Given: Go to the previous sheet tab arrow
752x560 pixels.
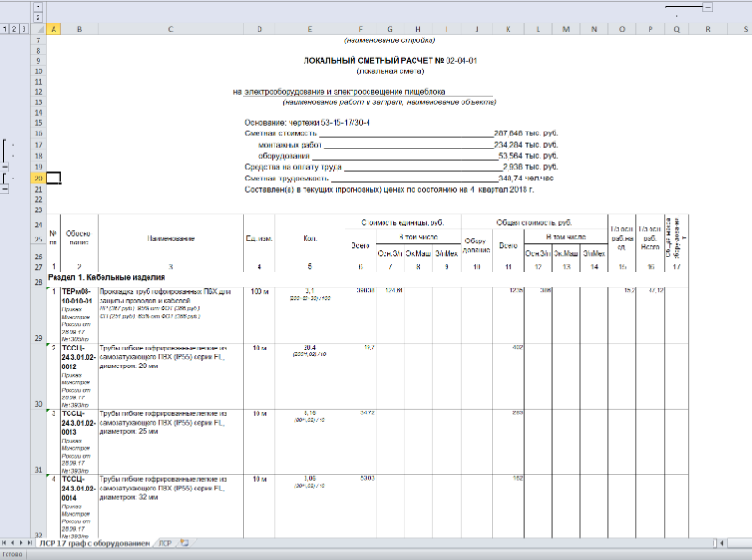Looking at the screenshot, I should (x=12, y=543).
